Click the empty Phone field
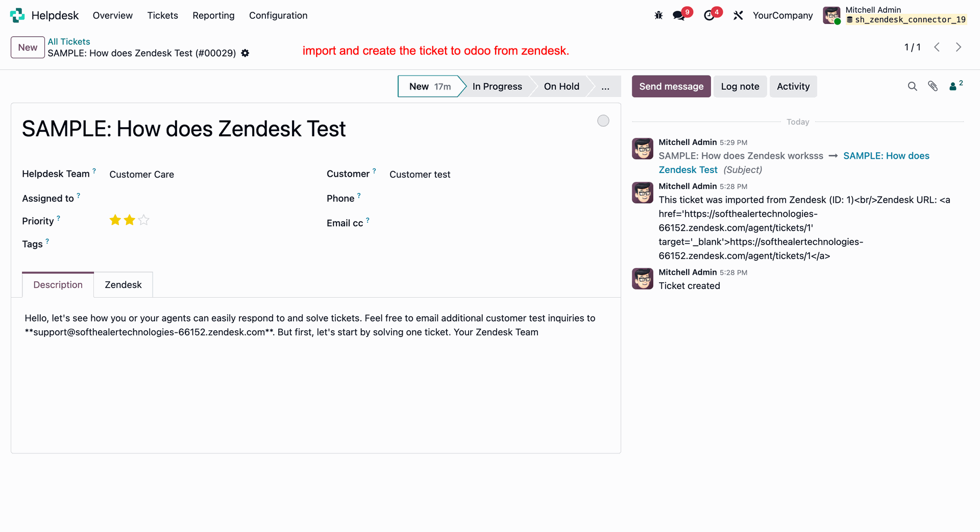980x532 pixels. (499, 199)
